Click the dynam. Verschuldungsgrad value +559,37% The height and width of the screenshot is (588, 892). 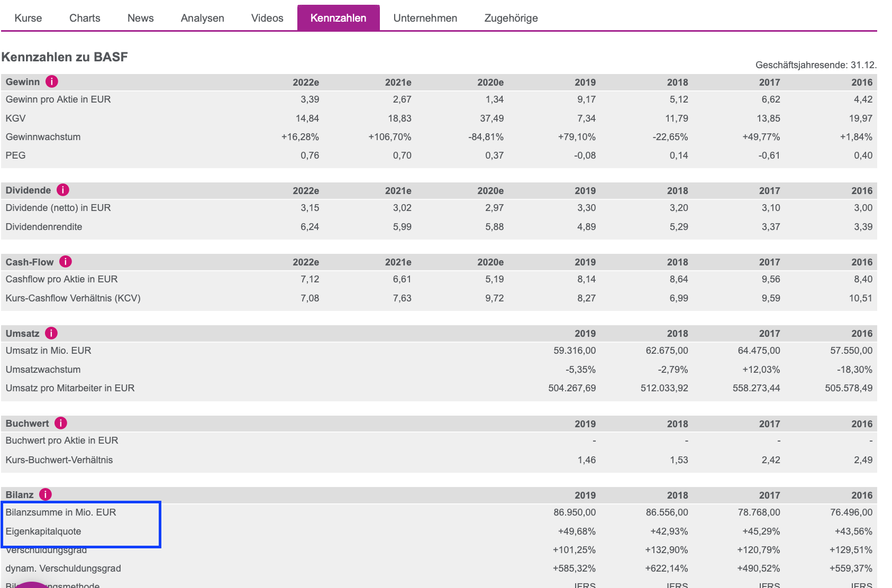(851, 568)
